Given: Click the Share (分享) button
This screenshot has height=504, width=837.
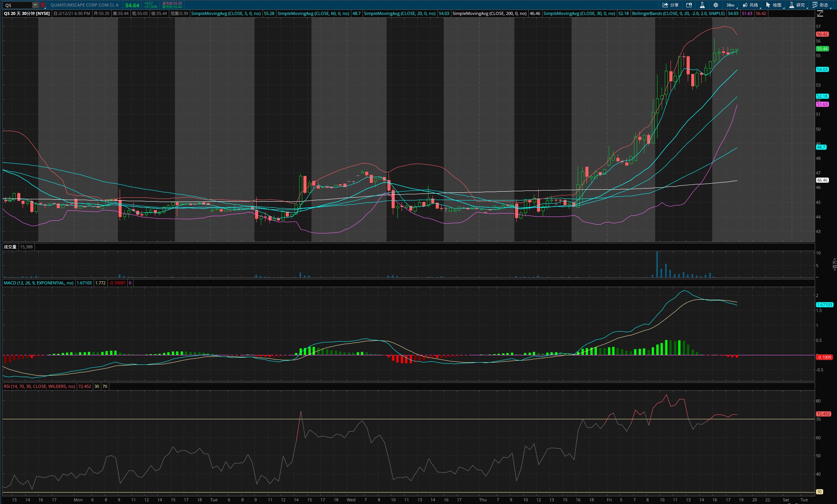Looking at the screenshot, I should tap(670, 5).
